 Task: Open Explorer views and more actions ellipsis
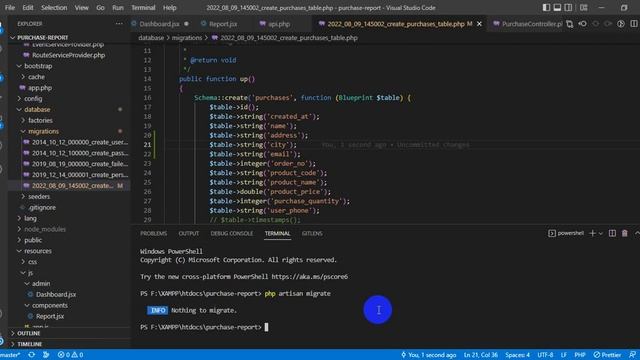point(119,24)
